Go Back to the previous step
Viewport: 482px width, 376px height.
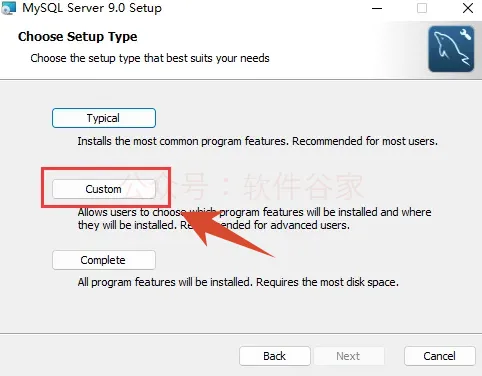point(275,356)
